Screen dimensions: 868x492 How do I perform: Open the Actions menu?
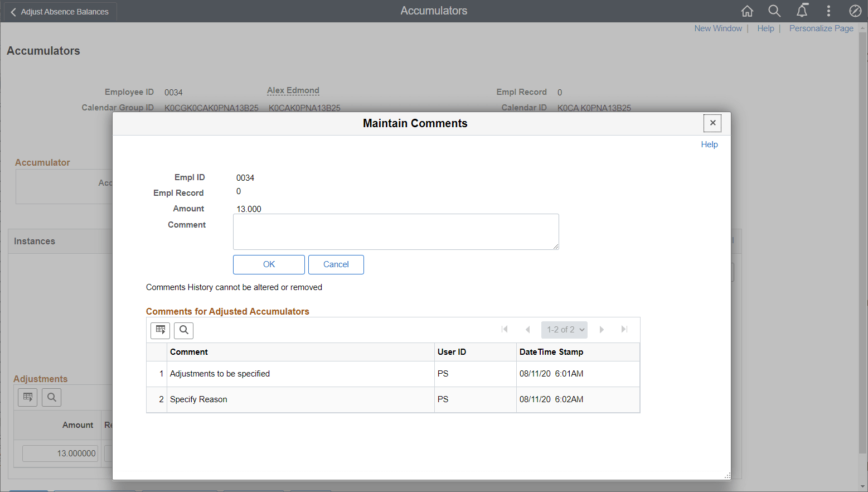(x=829, y=11)
